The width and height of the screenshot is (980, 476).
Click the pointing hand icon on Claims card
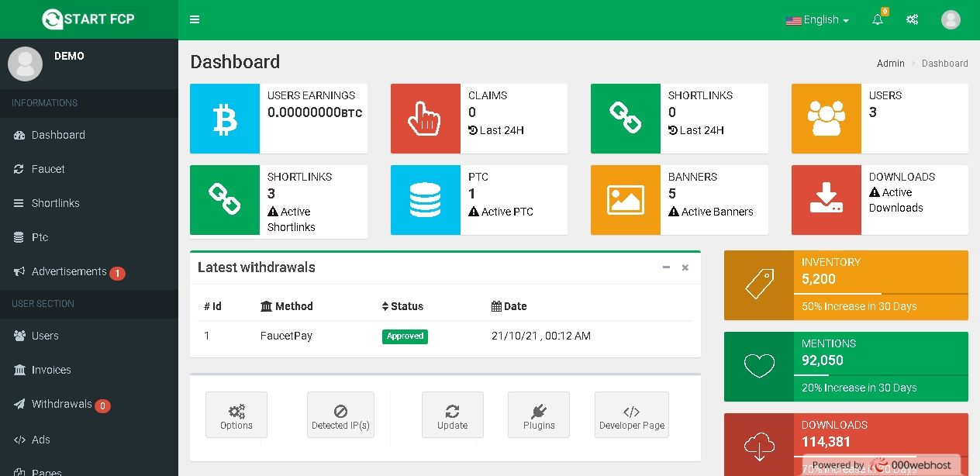point(425,119)
